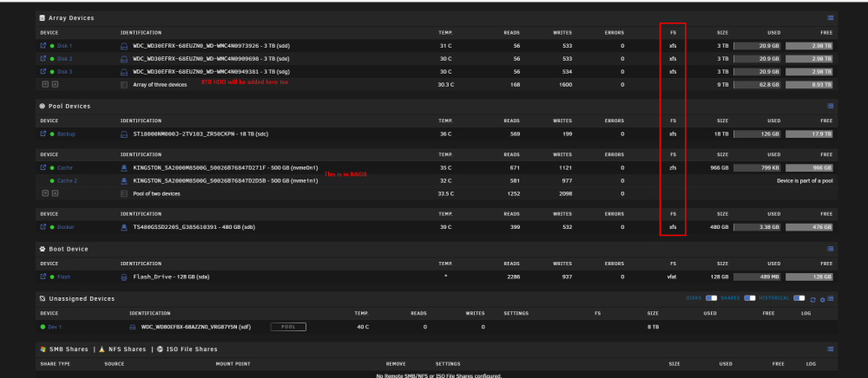Screen dimensions: 868x378
Task: Open Unassigned Devices section menu icon
Action: coord(831,298)
